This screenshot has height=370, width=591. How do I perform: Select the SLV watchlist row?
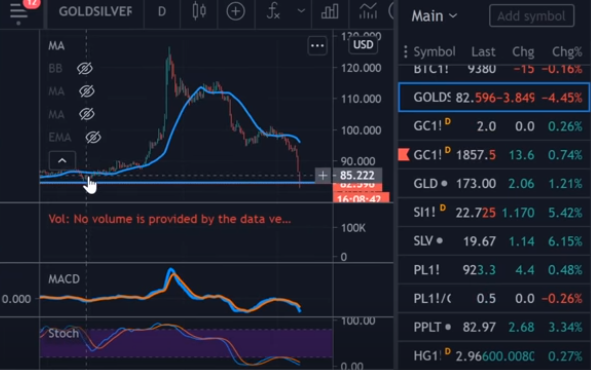click(495, 241)
